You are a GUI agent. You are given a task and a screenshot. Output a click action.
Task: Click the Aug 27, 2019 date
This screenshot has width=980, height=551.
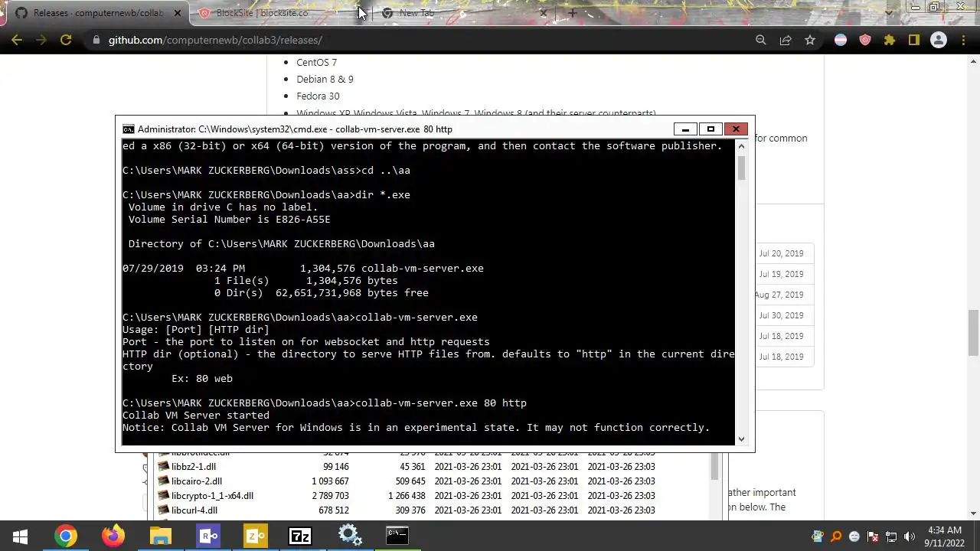click(x=779, y=295)
